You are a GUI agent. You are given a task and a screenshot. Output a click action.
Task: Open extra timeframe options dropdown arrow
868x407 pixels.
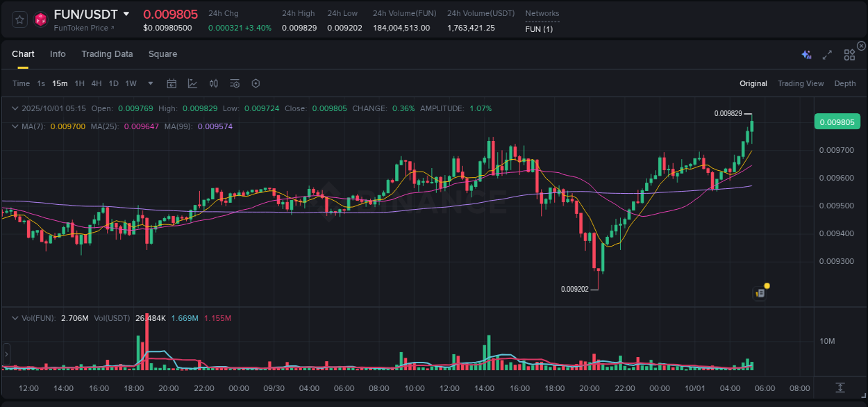[150, 83]
